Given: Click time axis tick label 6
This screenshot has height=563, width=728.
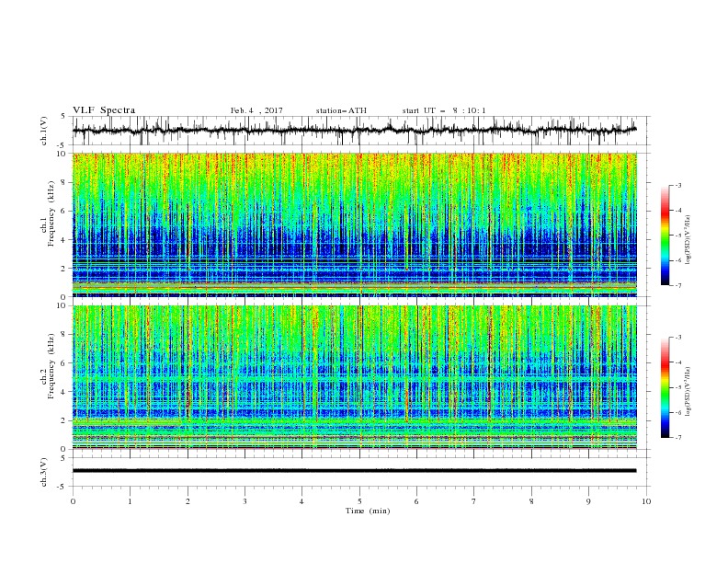Looking at the screenshot, I should 417,501.
